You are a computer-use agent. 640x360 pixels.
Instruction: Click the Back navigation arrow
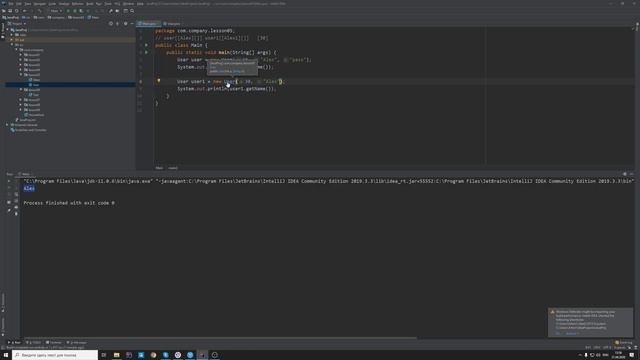click(x=24, y=11)
